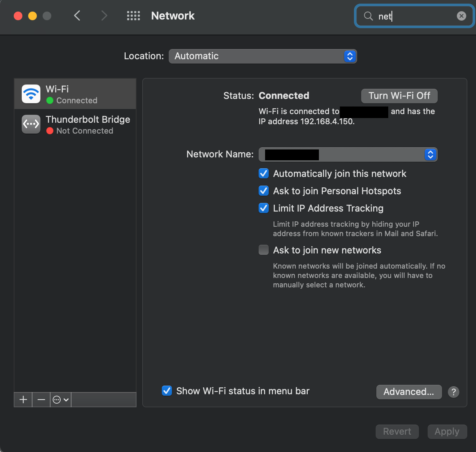This screenshot has height=452, width=476.
Task: Click the Wi-Fi service icon
Action: click(31, 94)
